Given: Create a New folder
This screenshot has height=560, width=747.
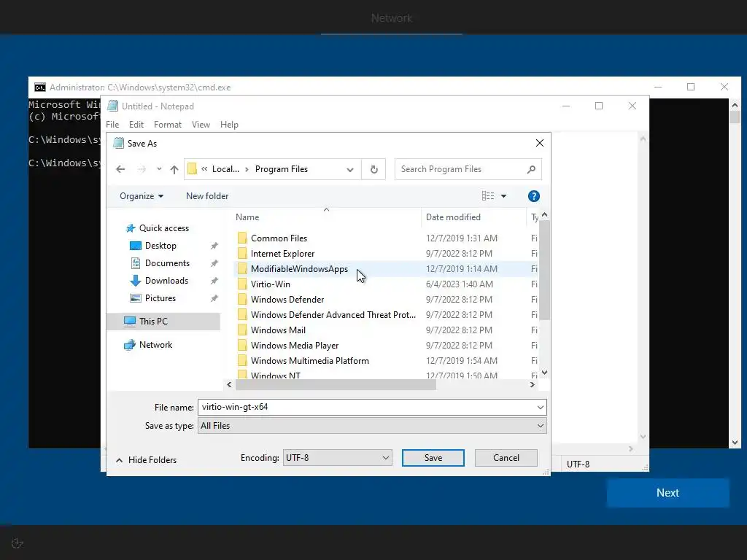Looking at the screenshot, I should 207,196.
